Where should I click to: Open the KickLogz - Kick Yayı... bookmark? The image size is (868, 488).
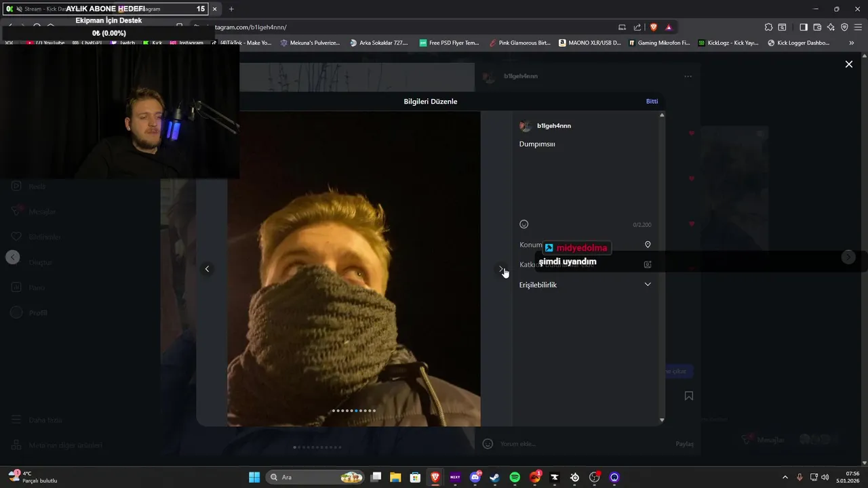coord(728,43)
